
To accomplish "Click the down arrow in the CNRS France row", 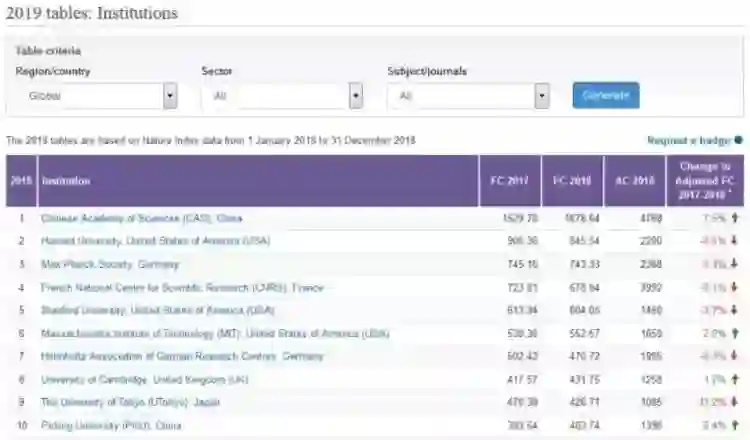I will click(735, 287).
